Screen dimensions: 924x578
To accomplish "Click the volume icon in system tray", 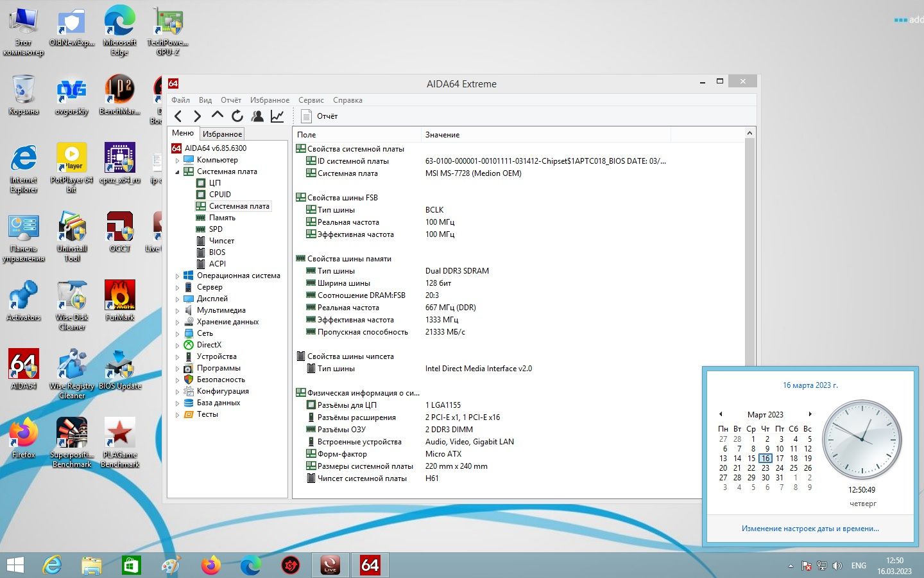I will coord(837,566).
